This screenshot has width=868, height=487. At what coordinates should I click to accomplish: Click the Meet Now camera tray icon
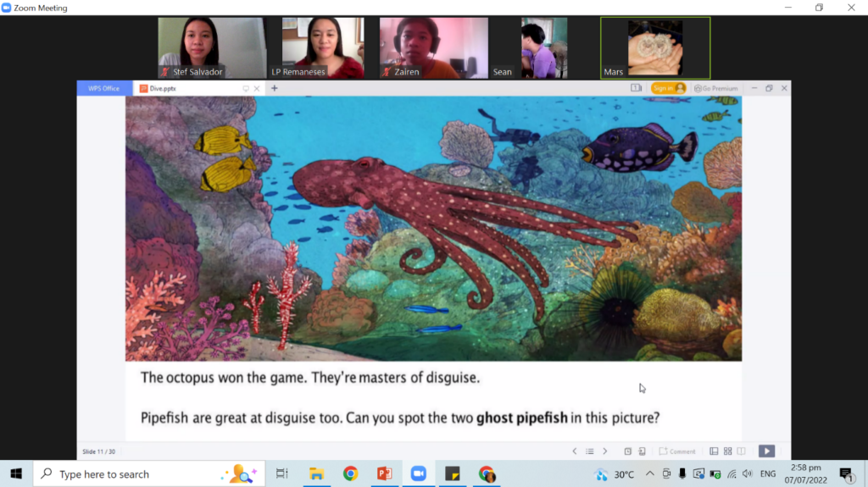coord(666,473)
